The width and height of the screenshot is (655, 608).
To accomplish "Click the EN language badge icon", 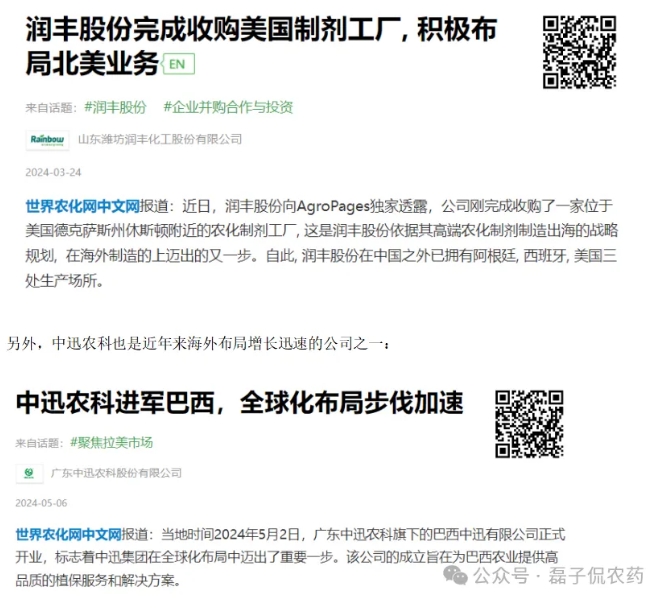I will 178,64.
